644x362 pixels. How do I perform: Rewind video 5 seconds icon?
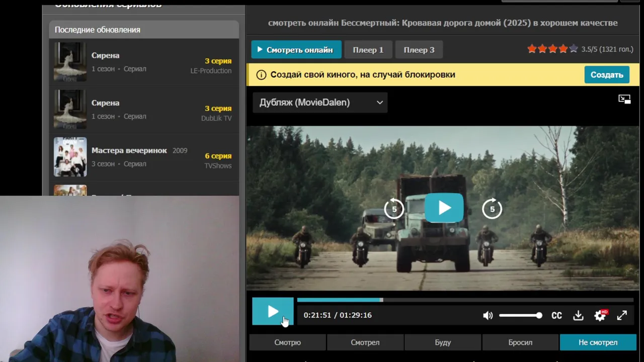pyautogui.click(x=394, y=209)
